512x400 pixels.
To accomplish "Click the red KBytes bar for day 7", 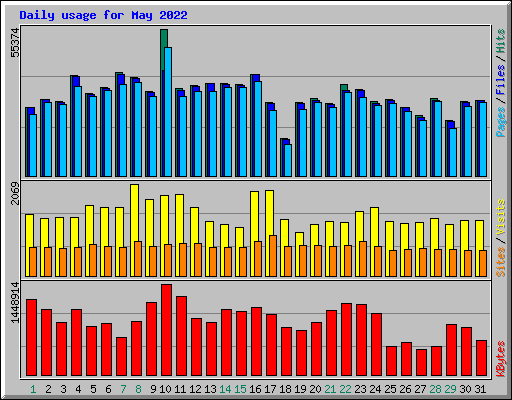I will point(122,357).
